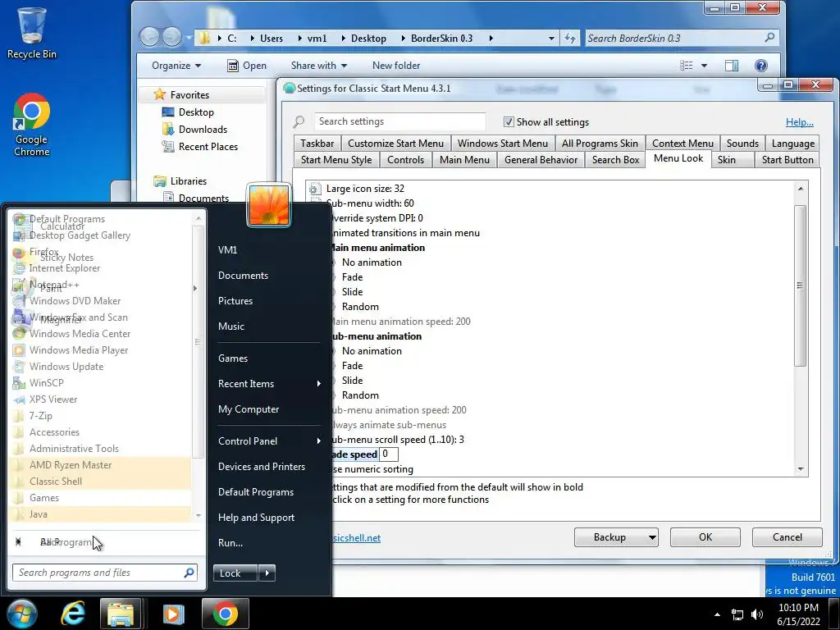Click the Search settings input field

[399, 121]
